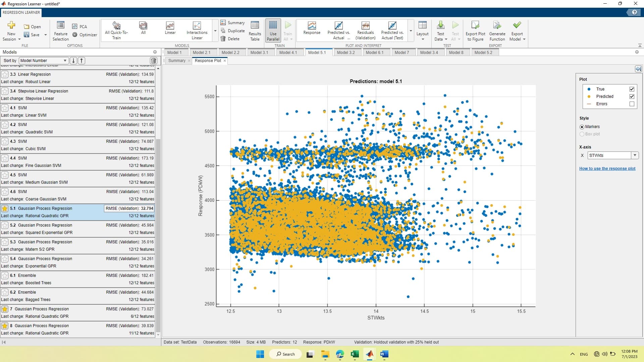Image resolution: width=644 pixels, height=362 pixels.
Task: Click the plot panel hide/export arrow icon
Action: click(x=638, y=69)
